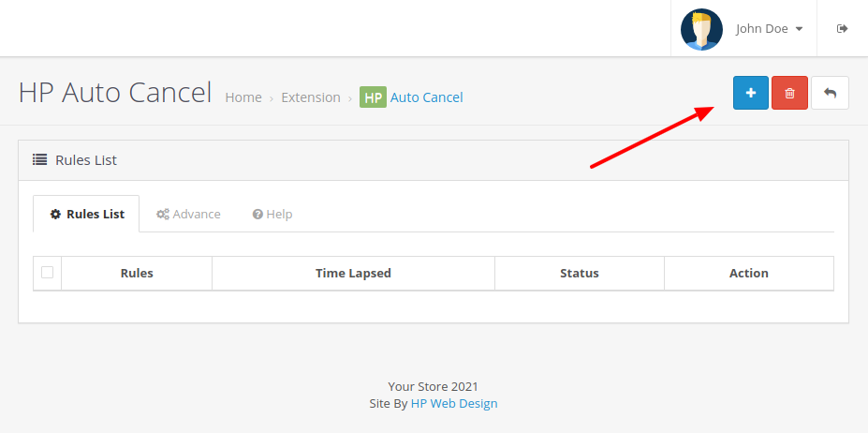
Task: Select the Rules List tab
Action: tap(86, 214)
